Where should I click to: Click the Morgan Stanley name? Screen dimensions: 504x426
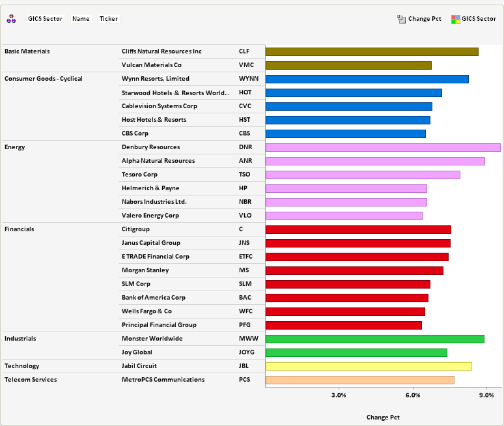(145, 270)
